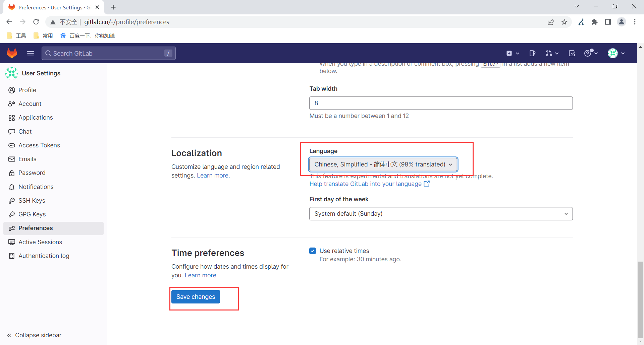Open Emails settings
This screenshot has height=345, width=644.
[54, 159]
